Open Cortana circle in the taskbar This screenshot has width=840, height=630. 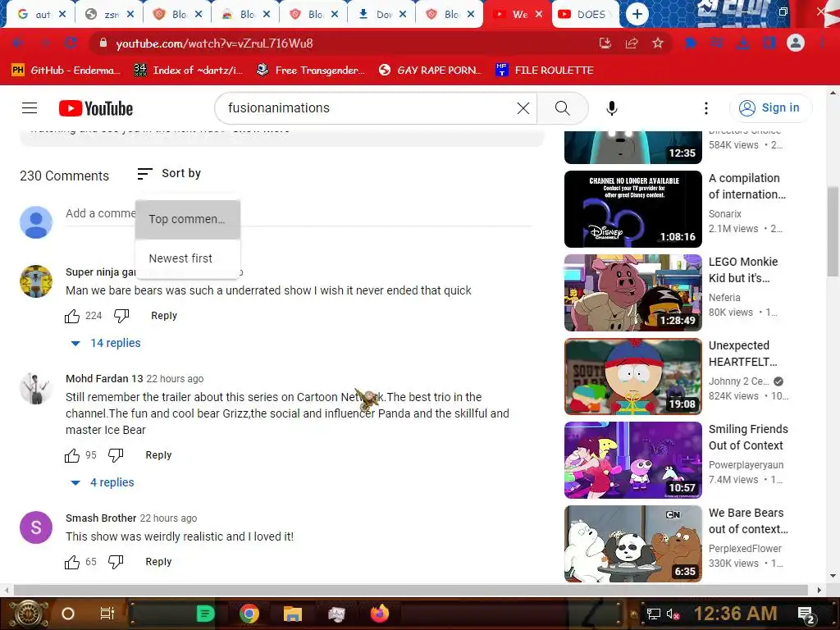click(x=68, y=614)
